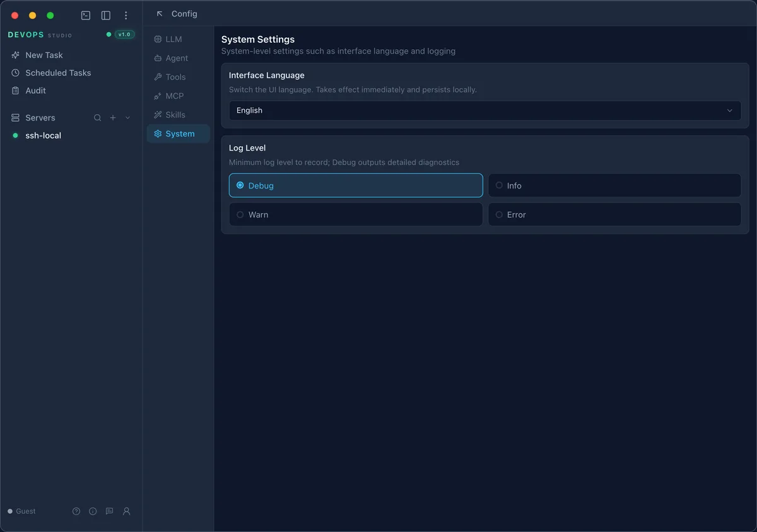Click the Skills wand icon
Image resolution: width=757 pixels, height=532 pixels.
158,115
